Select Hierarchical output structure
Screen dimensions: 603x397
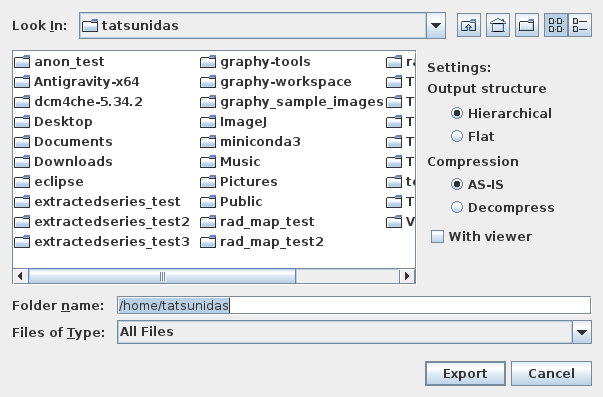pos(501,113)
